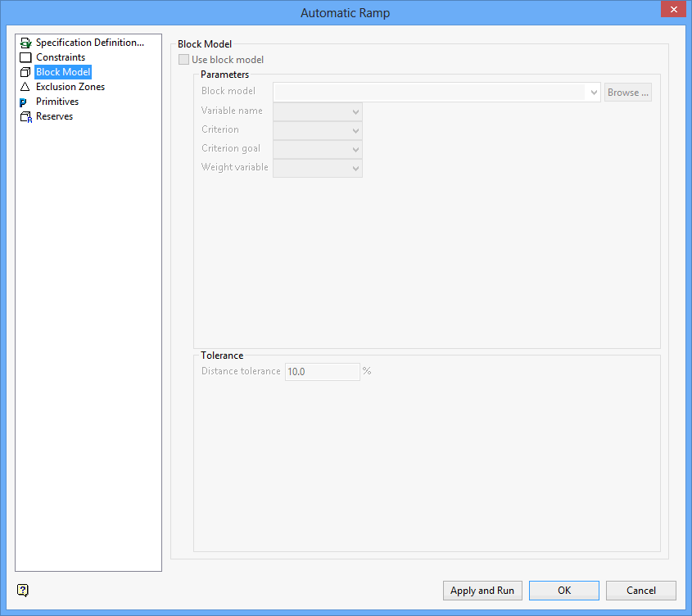Click the Distance tolerance input field
This screenshot has height=616, width=692.
coord(322,371)
